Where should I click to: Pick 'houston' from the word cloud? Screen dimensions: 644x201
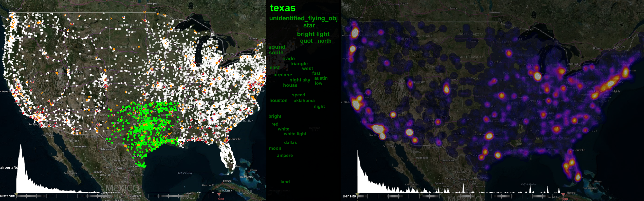click(278, 100)
